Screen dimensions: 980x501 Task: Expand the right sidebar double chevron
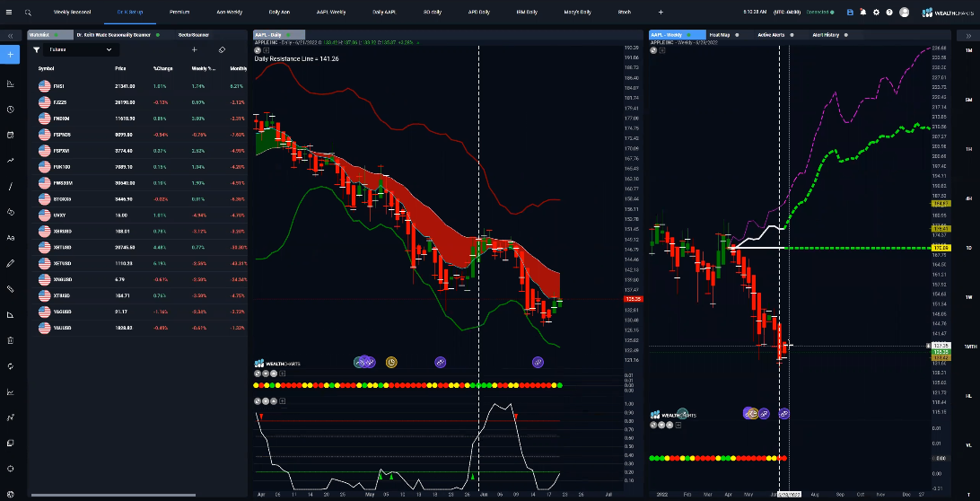968,36
